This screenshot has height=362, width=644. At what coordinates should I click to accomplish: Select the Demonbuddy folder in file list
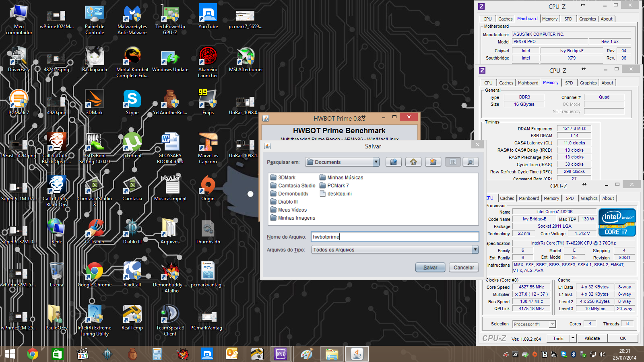click(289, 193)
